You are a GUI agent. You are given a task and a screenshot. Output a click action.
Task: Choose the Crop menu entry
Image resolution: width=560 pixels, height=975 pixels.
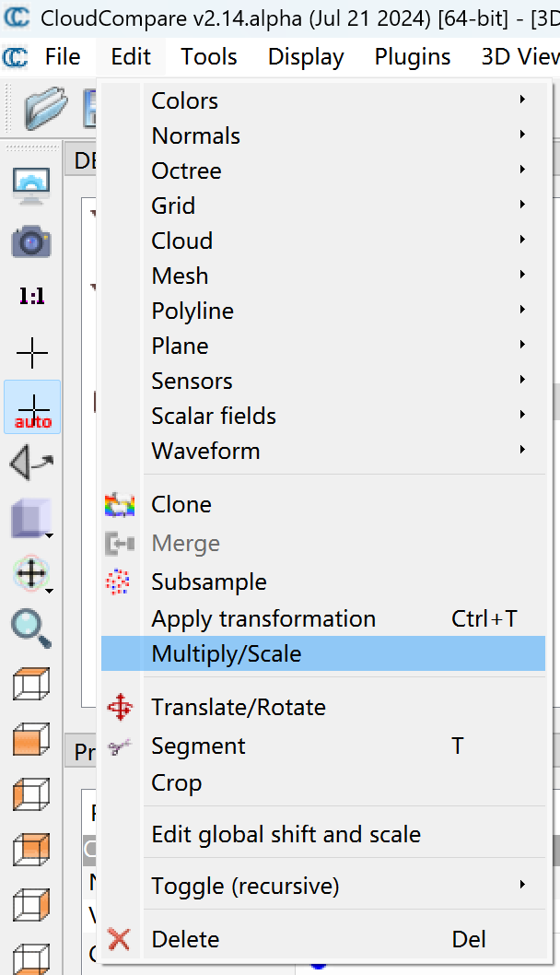[x=323, y=783]
